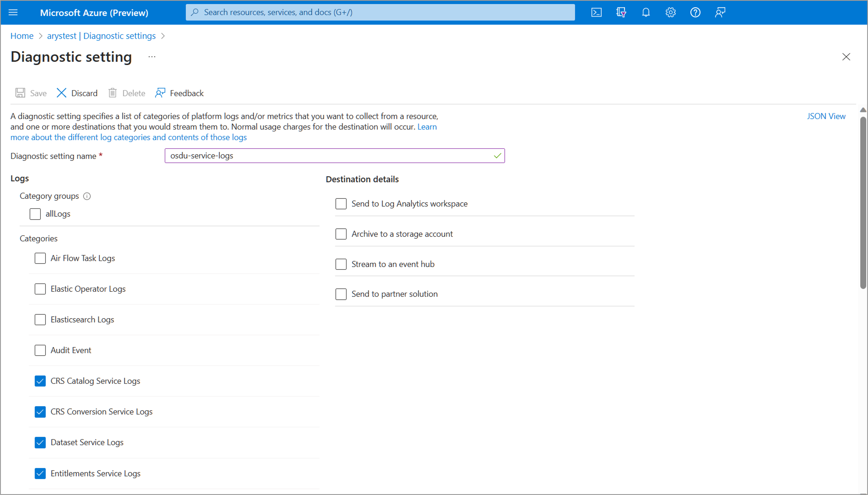This screenshot has height=495, width=868.
Task: Send feedback using the smiley icon
Action: (720, 12)
